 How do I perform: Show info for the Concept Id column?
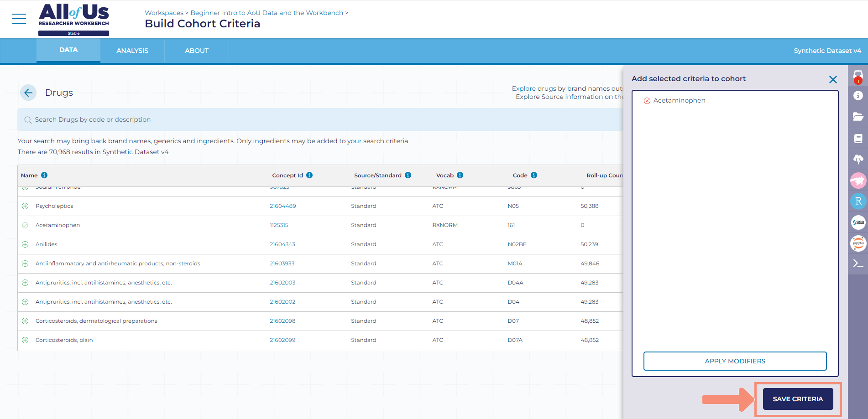point(309,175)
